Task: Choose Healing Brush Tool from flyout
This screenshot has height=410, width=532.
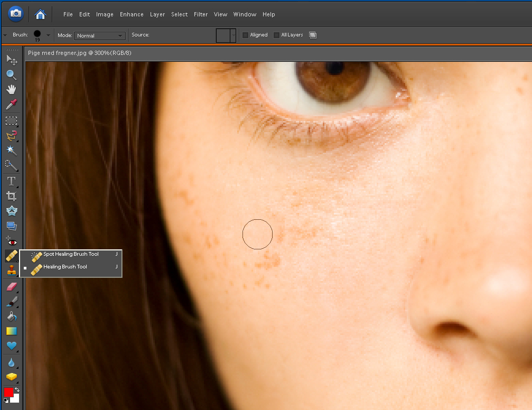Action: [x=65, y=267]
